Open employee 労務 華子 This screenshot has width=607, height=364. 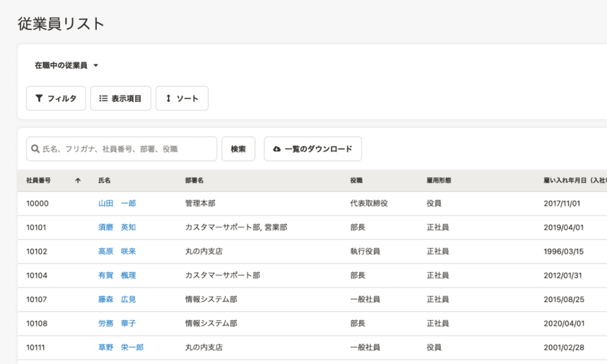pyautogui.click(x=117, y=323)
